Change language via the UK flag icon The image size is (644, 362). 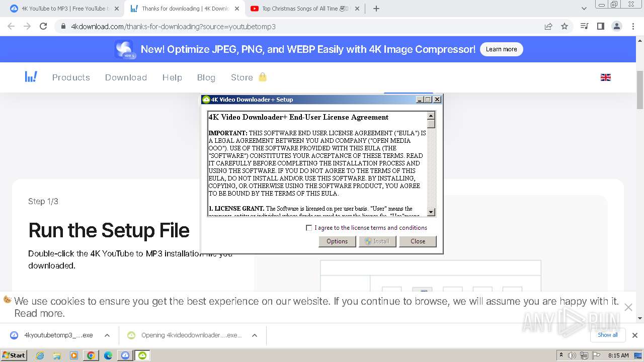(606, 77)
